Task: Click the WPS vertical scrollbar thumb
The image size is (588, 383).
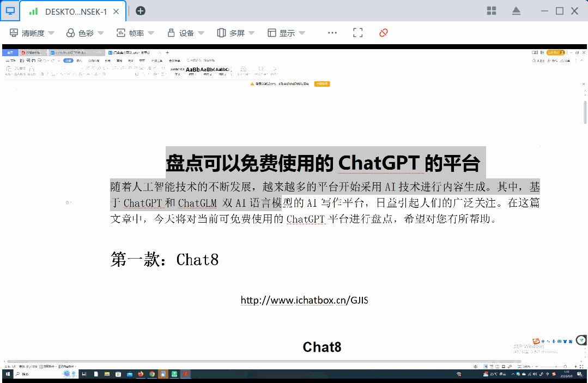Action: (x=585, y=112)
